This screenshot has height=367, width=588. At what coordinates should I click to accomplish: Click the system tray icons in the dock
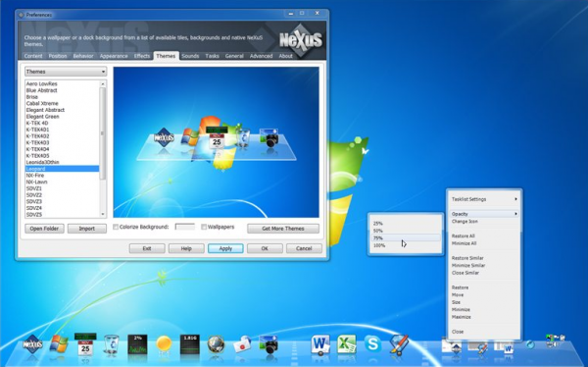(556, 341)
